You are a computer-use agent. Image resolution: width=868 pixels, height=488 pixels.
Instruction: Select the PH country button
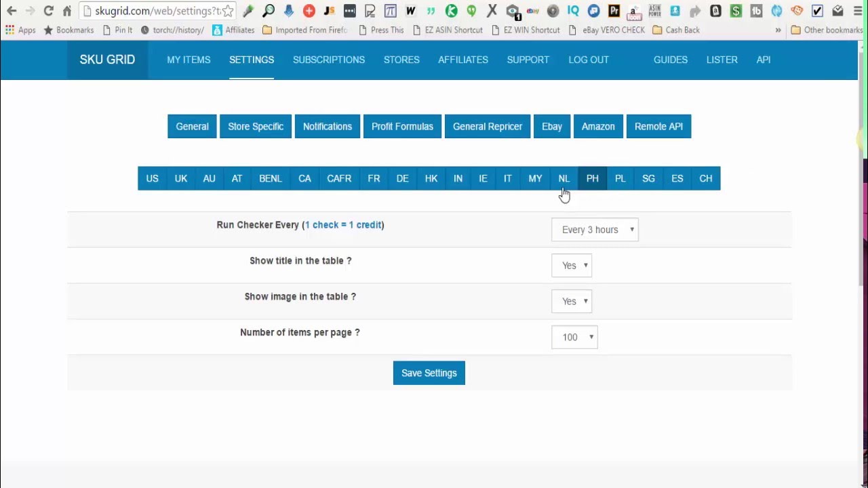coord(592,179)
